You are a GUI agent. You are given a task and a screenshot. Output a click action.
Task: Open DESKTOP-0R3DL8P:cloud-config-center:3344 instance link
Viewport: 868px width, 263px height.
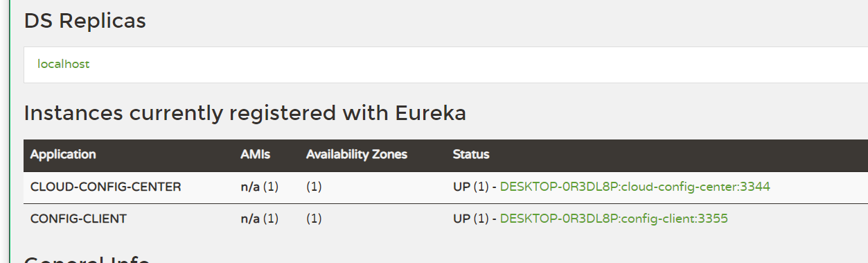pyautogui.click(x=635, y=187)
